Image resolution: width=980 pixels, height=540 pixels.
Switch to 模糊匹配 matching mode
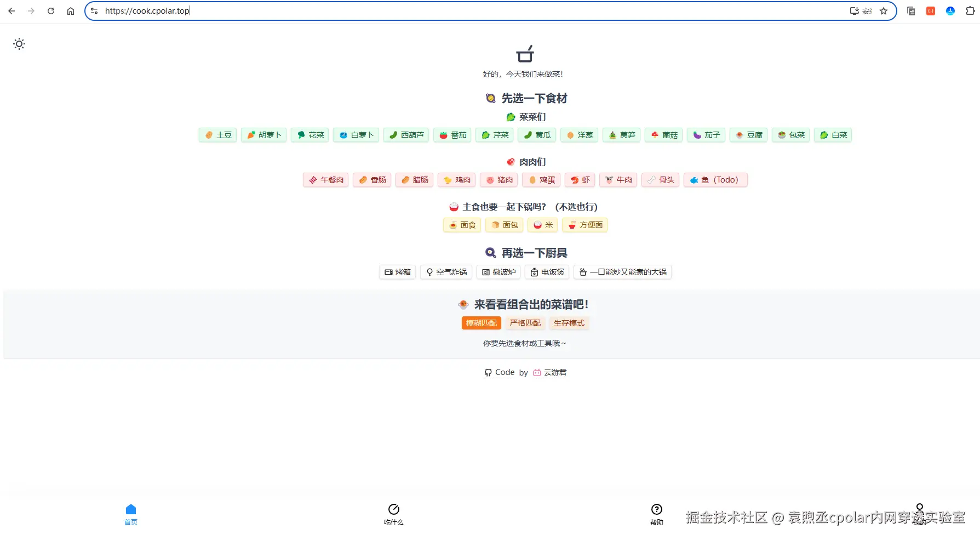click(482, 323)
